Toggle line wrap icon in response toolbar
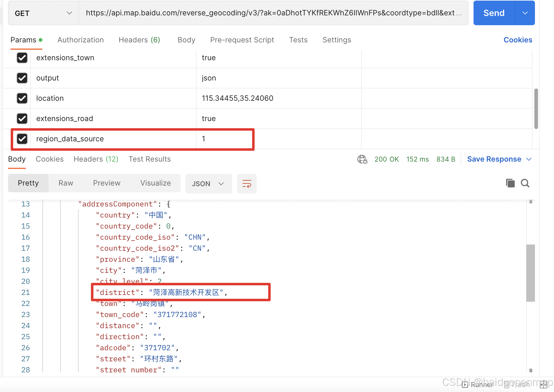554x392 pixels. click(x=247, y=184)
